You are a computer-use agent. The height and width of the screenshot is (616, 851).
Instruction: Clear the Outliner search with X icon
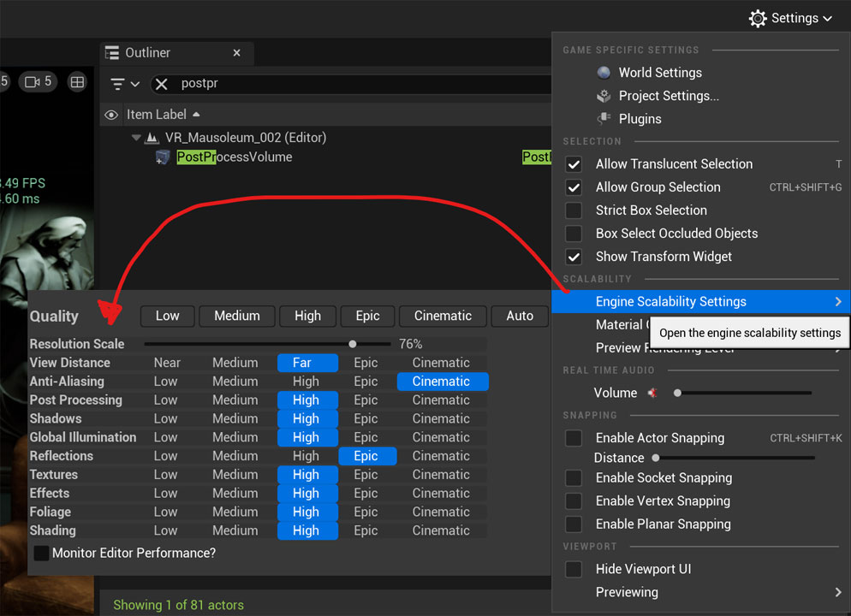click(161, 84)
